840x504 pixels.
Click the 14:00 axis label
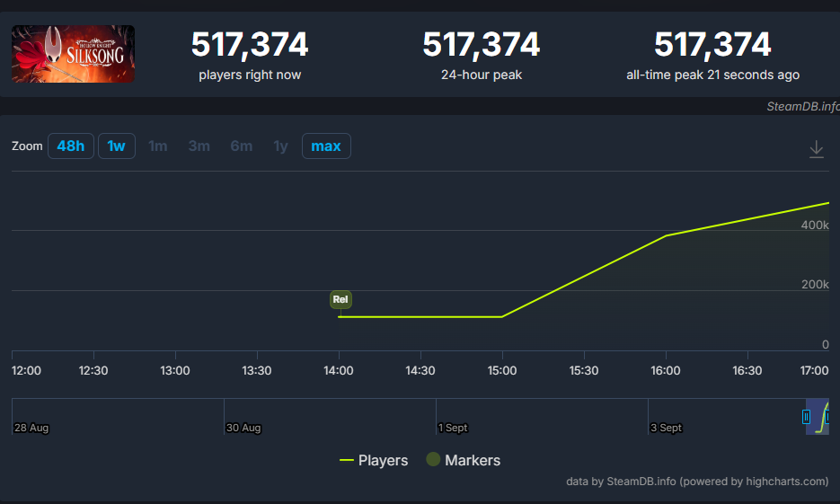[x=339, y=371]
